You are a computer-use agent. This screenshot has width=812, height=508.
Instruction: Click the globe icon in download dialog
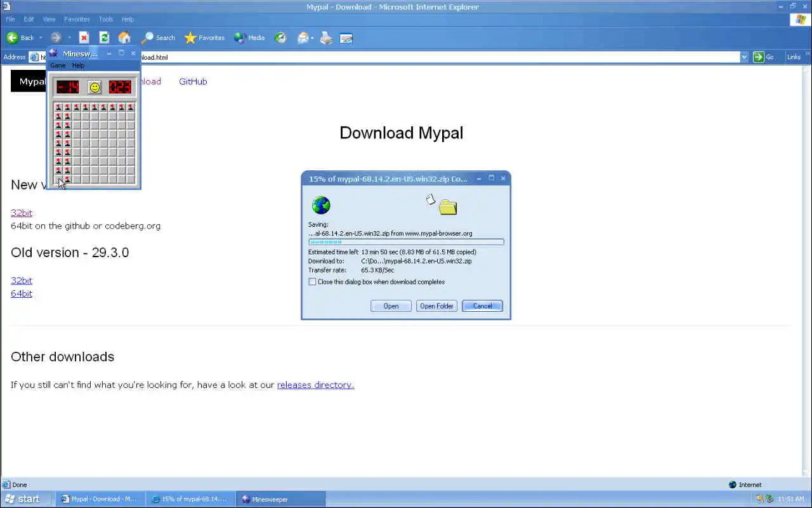[321, 205]
